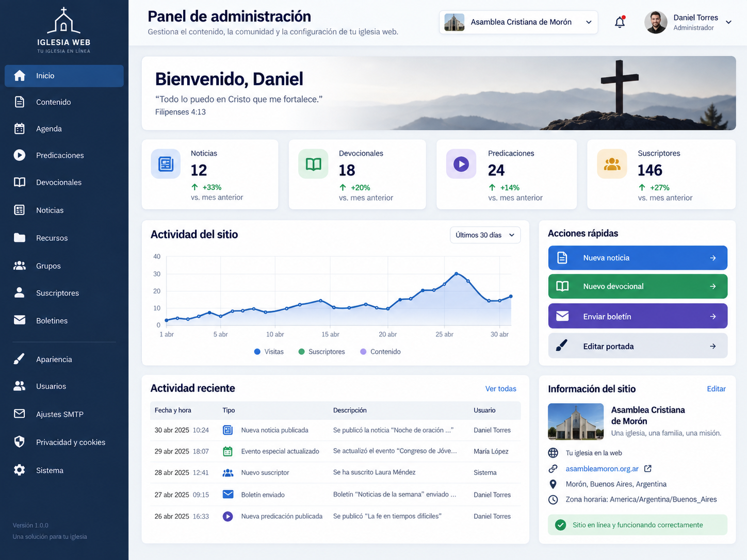
Task: Click the Noticias stat card icon
Action: [x=166, y=164]
